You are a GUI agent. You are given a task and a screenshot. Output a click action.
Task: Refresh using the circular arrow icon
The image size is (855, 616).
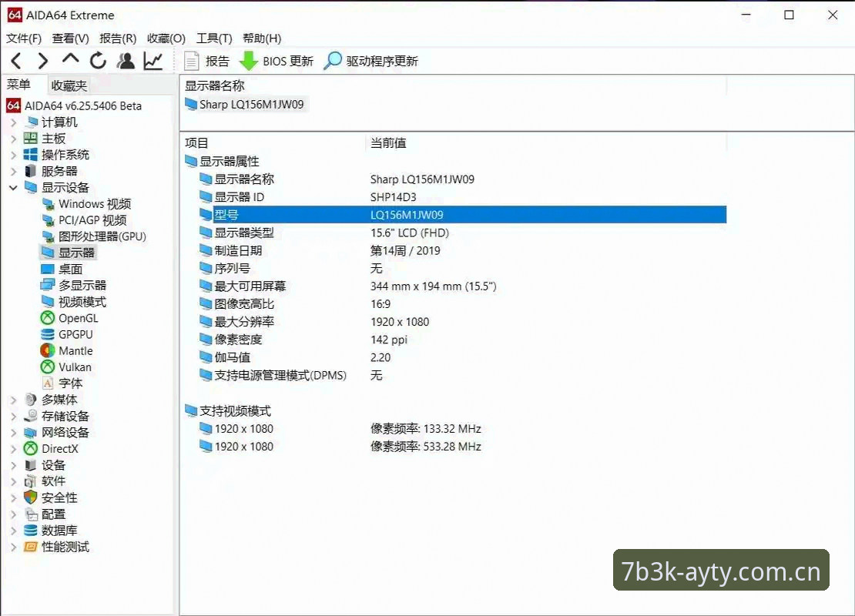(x=98, y=61)
